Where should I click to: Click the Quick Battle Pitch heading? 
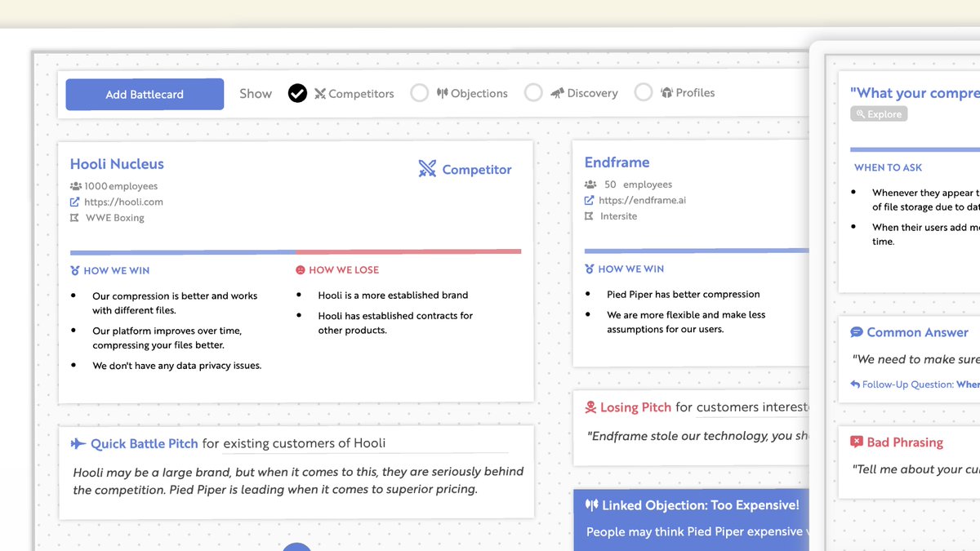click(x=144, y=444)
